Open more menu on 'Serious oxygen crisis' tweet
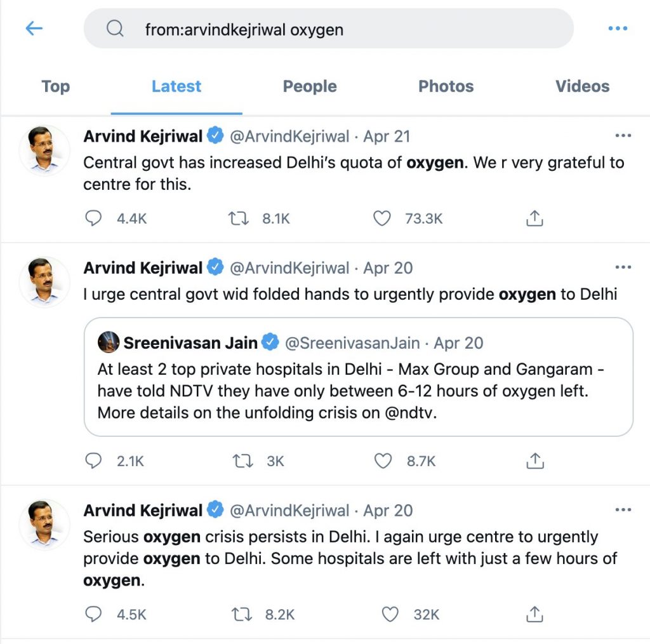Image resolution: width=650 pixels, height=644 pixels. (623, 510)
